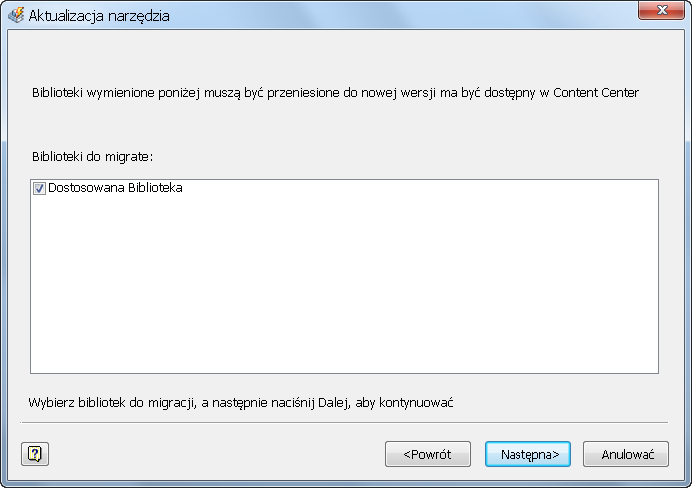The image size is (692, 488).
Task: Click the empty title bar area left of close
Action: pyautogui.click(x=450, y=15)
